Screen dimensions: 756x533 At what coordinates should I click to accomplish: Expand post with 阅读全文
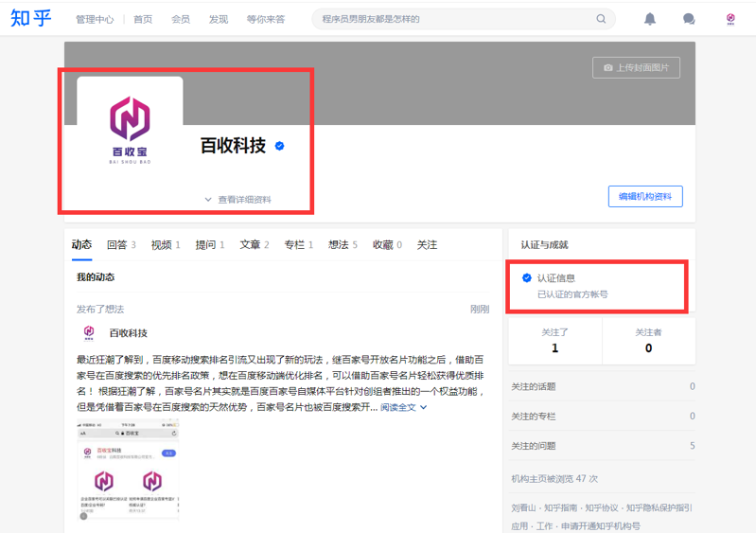(404, 407)
